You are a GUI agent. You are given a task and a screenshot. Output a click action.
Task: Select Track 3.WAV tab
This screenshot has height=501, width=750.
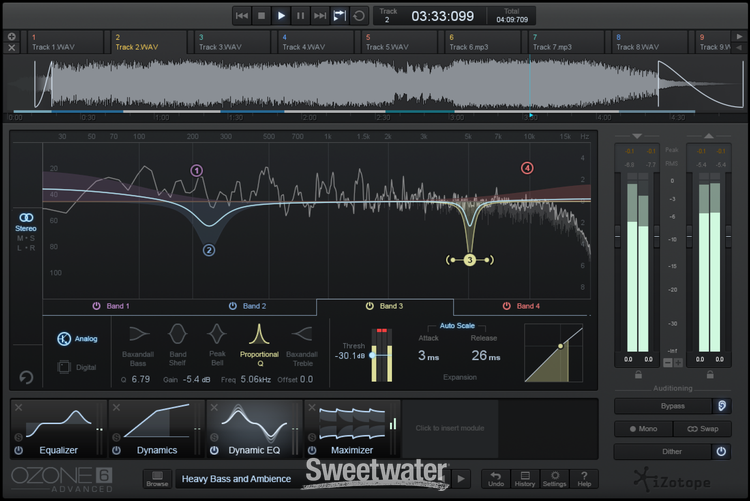pyautogui.click(x=232, y=42)
